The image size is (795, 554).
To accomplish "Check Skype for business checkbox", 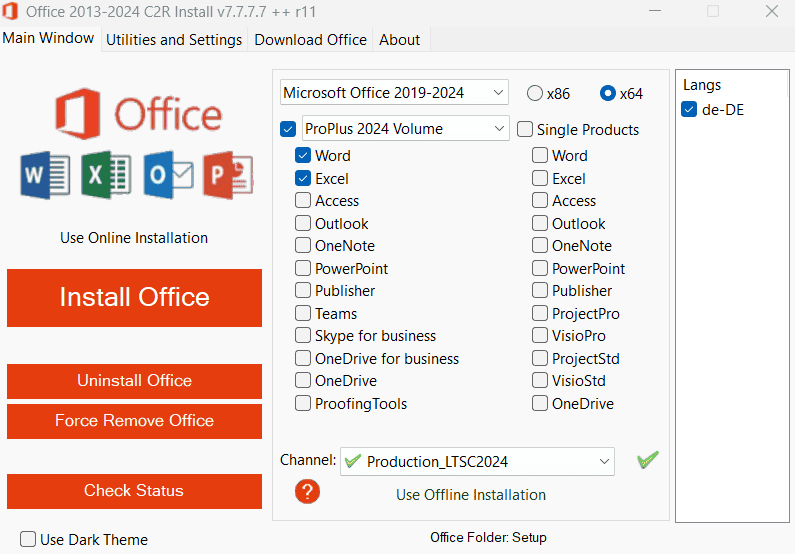I will pos(303,336).
